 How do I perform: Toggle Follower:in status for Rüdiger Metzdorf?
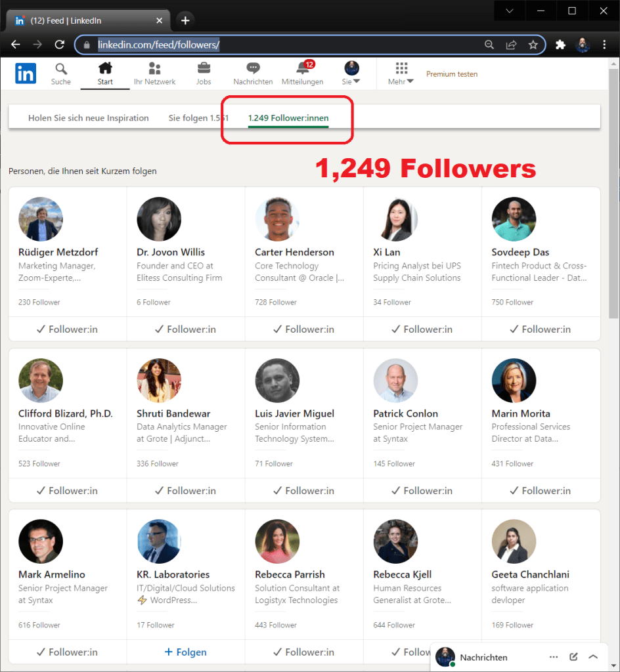(67, 329)
